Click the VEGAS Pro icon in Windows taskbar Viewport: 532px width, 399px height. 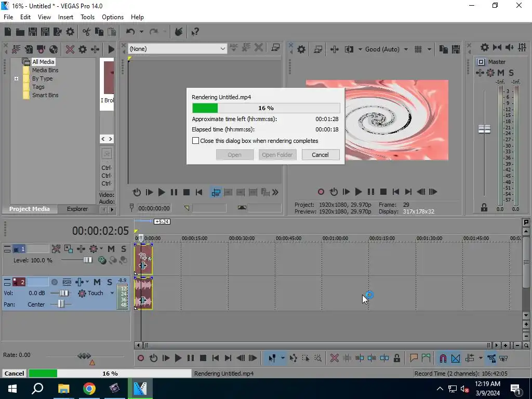(140, 389)
